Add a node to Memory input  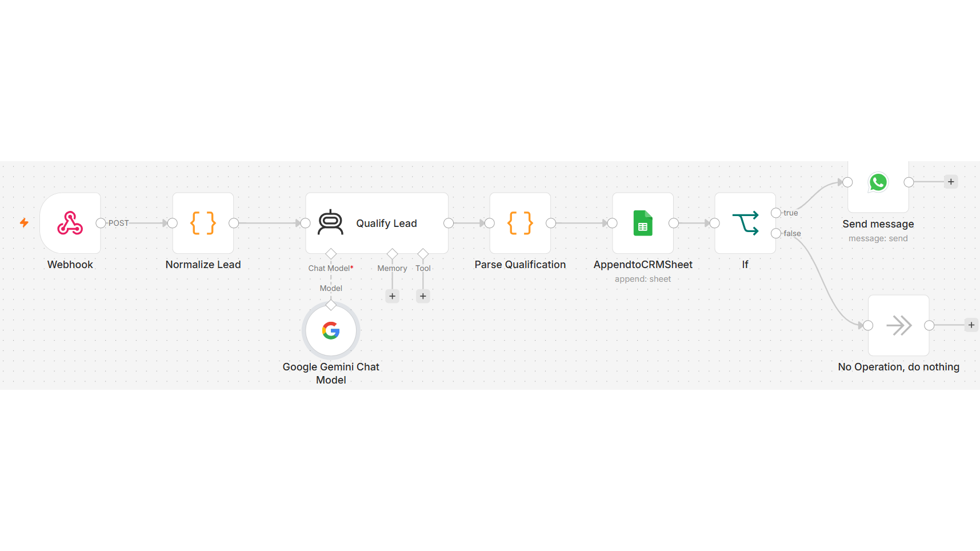(x=392, y=296)
